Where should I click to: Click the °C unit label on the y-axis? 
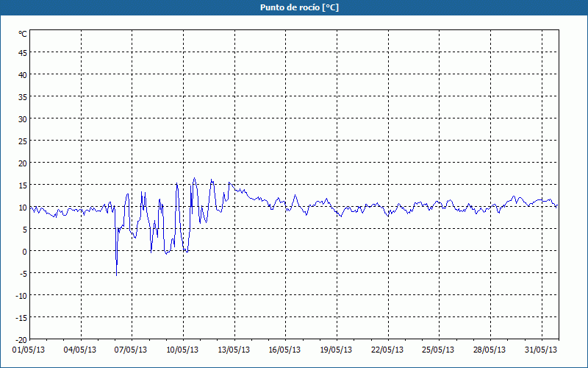[23, 34]
